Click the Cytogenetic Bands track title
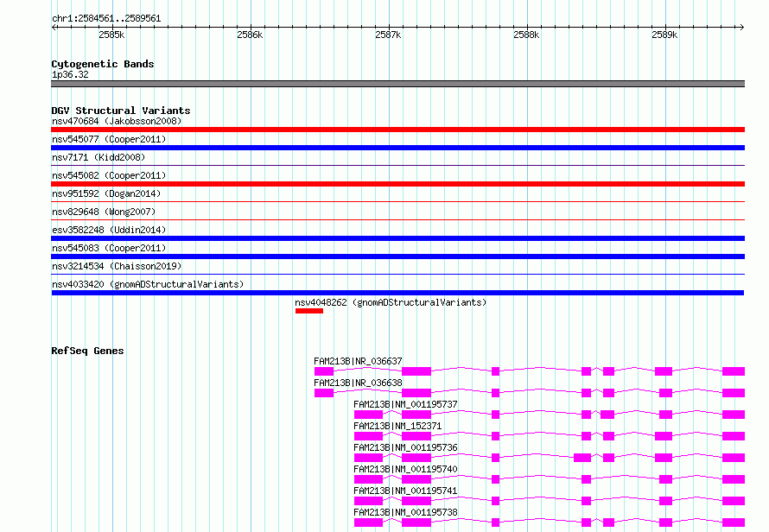 click(103, 64)
